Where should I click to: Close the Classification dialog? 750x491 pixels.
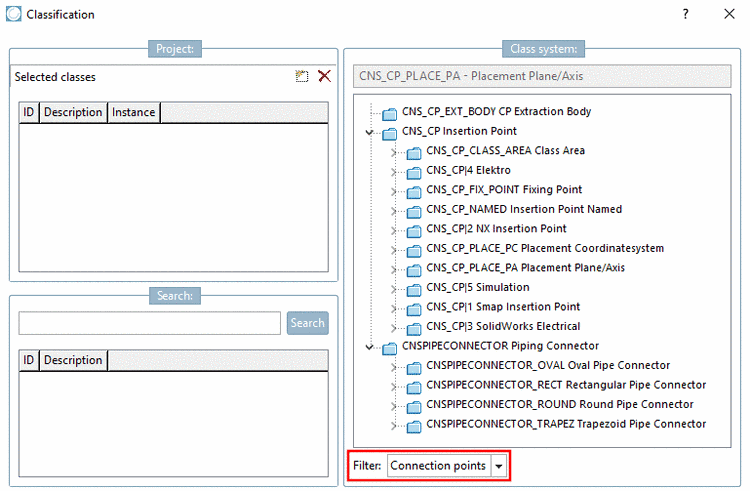[x=729, y=14]
